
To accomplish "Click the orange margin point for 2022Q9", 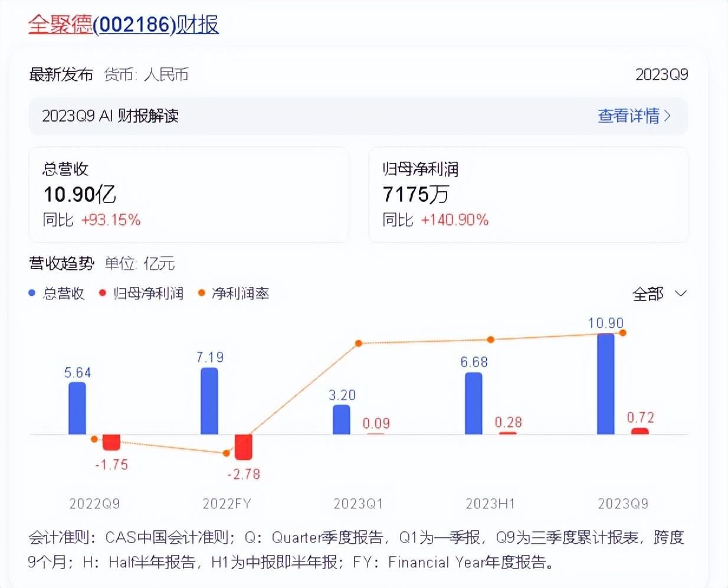I will [x=94, y=439].
